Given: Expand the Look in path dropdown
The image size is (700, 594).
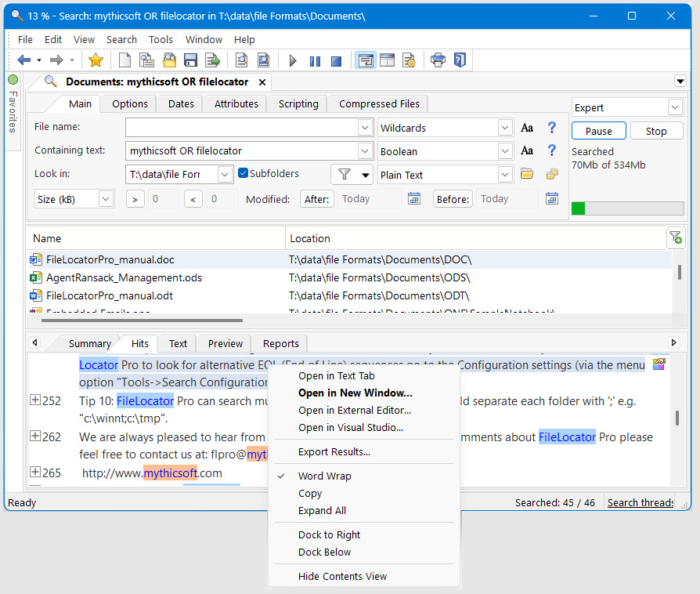Looking at the screenshot, I should 225,174.
